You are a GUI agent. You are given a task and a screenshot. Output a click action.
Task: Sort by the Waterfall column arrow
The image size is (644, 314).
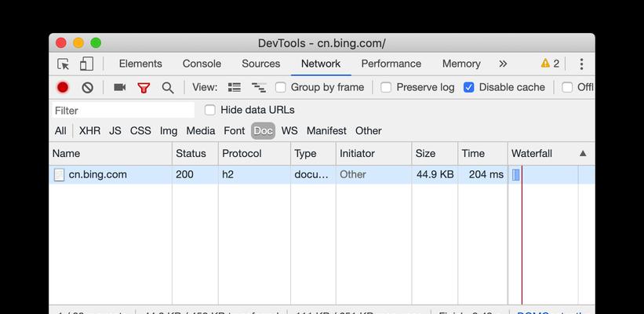pyautogui.click(x=583, y=153)
